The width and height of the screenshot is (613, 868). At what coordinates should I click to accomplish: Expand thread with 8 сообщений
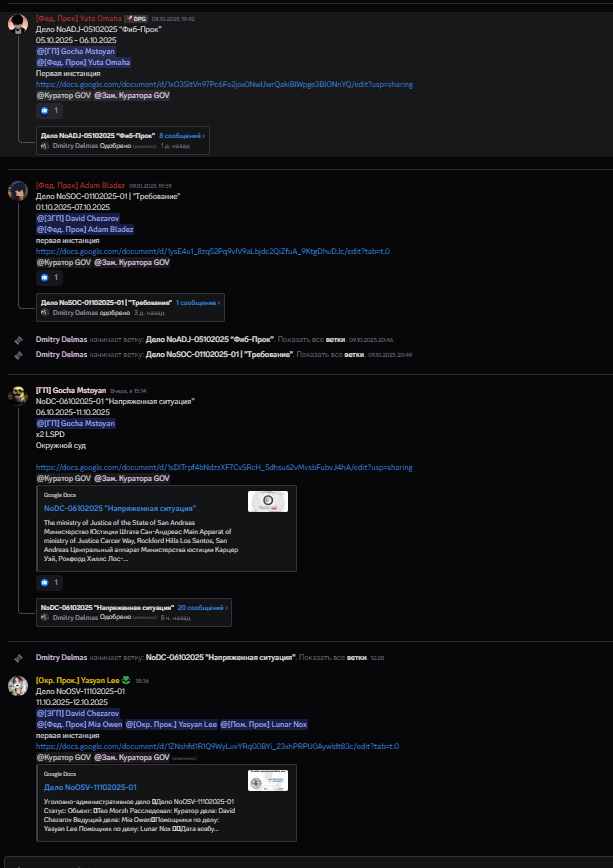point(182,136)
